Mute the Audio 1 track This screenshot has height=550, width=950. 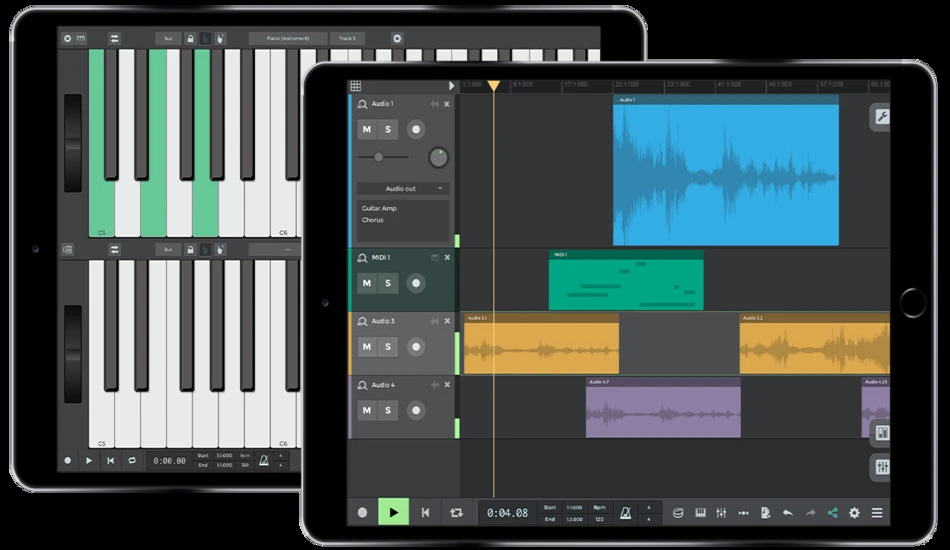tap(367, 129)
